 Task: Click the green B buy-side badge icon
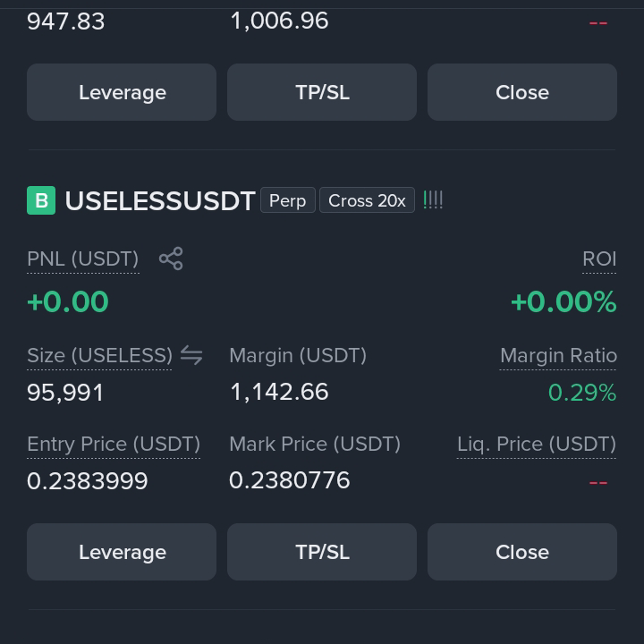click(x=41, y=200)
